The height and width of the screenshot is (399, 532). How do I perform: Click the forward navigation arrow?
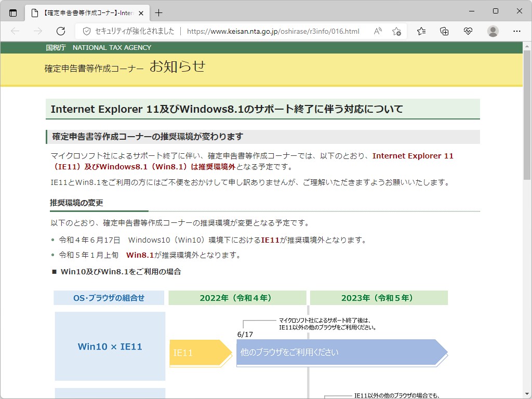[37, 31]
